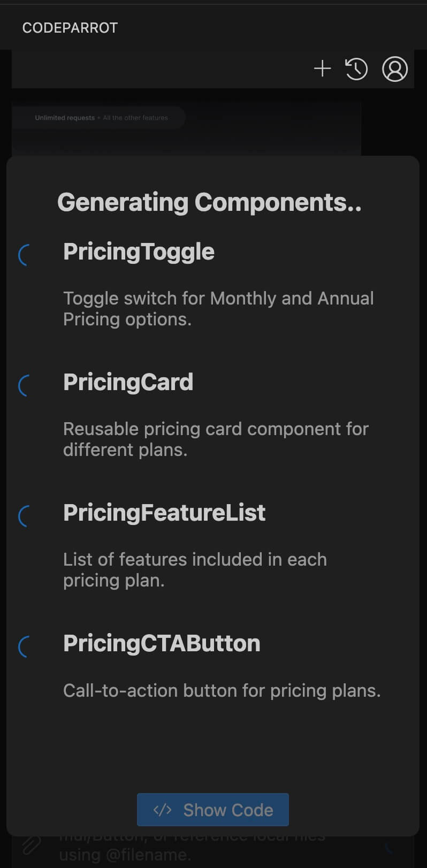Click the code brackets icon in Show Code
Viewport: 427px width, 868px height.
[163, 810]
